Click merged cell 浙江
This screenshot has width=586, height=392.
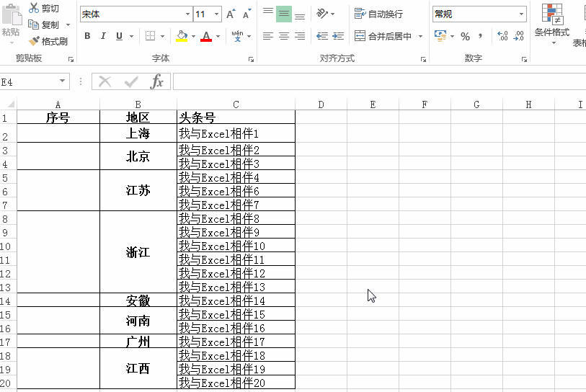(x=138, y=252)
